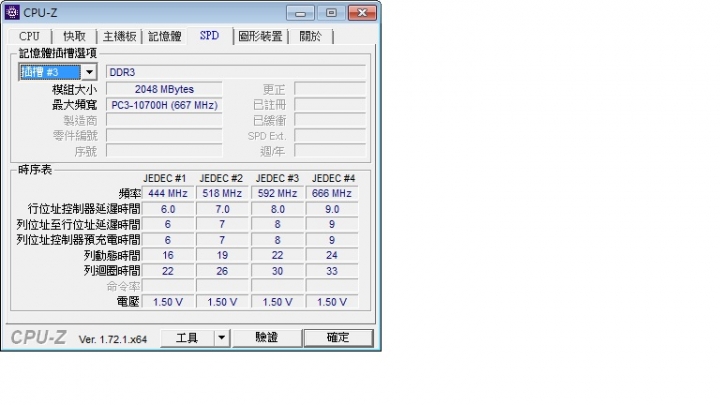Click the 666 MHz frequency cell
The width and height of the screenshot is (720, 405).
[x=332, y=193]
